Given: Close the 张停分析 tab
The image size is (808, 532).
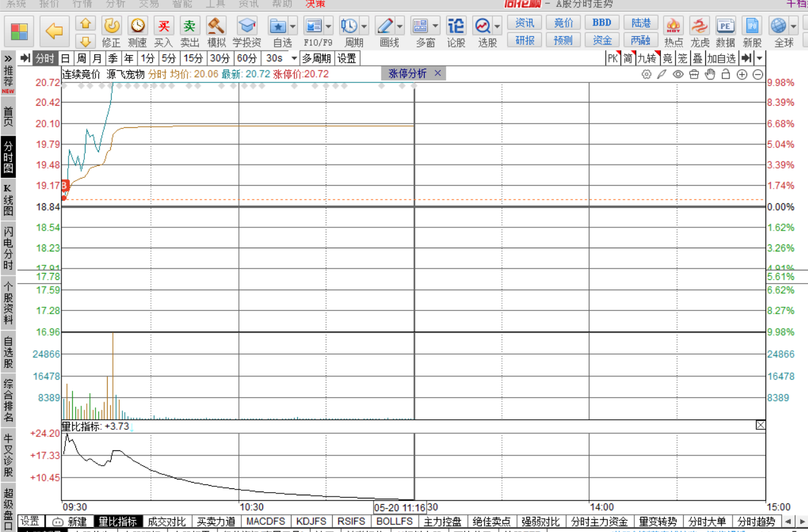Looking at the screenshot, I should pos(437,73).
